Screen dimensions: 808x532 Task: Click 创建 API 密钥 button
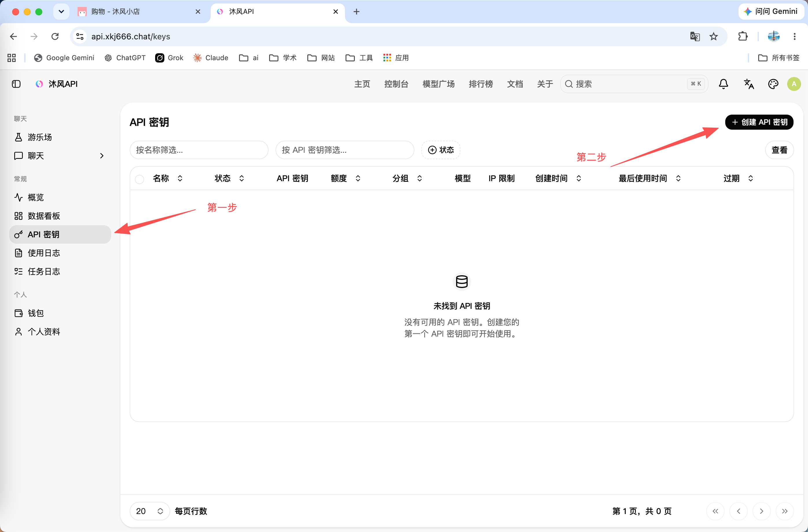pyautogui.click(x=759, y=122)
